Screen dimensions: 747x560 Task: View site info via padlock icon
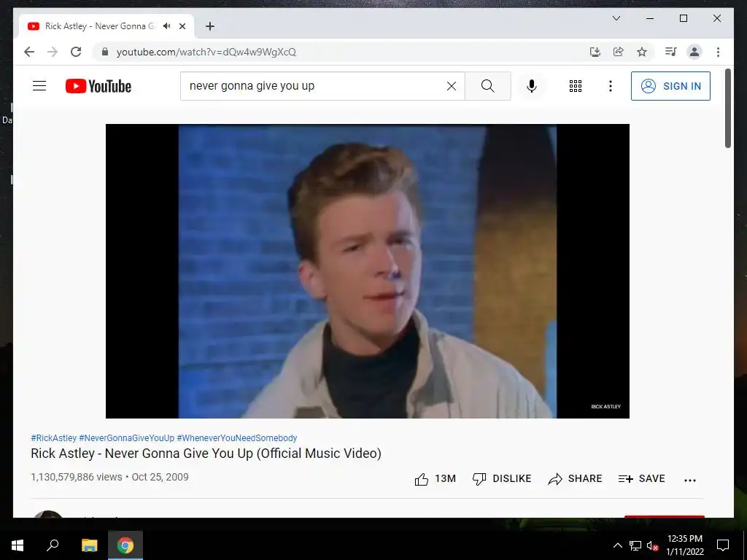click(x=105, y=52)
